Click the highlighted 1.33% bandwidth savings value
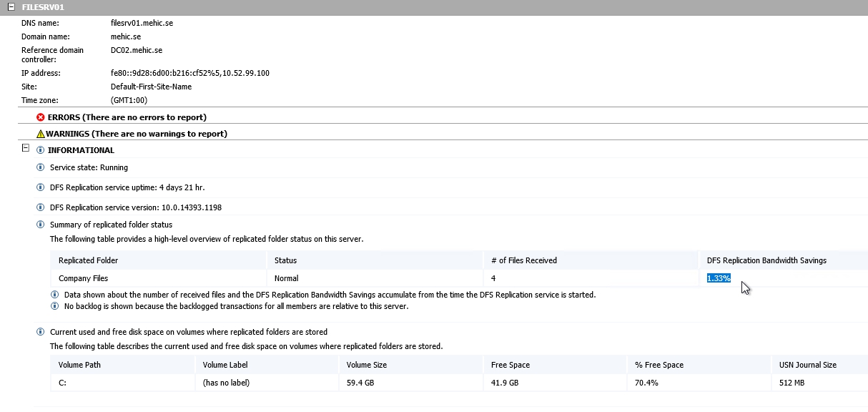Viewport: 868px width, 412px height. point(719,278)
